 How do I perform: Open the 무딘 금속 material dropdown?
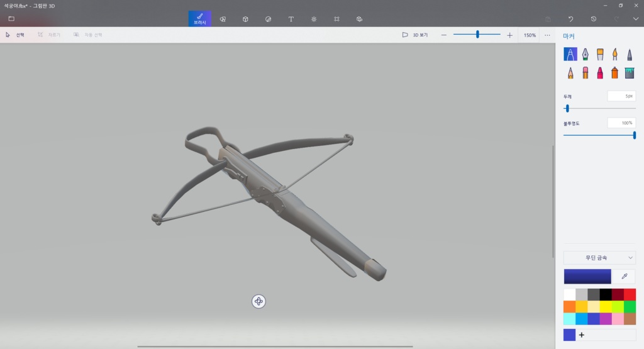(599, 258)
